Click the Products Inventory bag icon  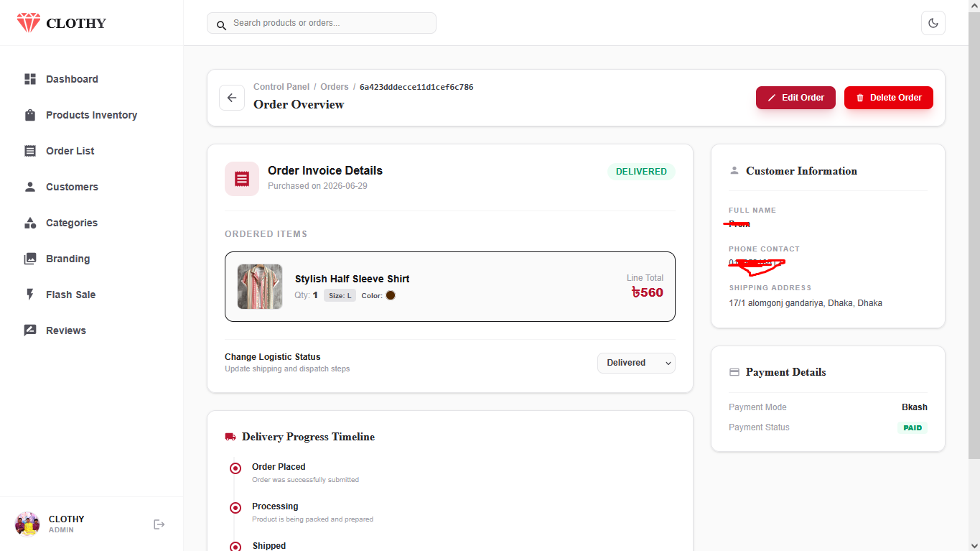(30, 115)
